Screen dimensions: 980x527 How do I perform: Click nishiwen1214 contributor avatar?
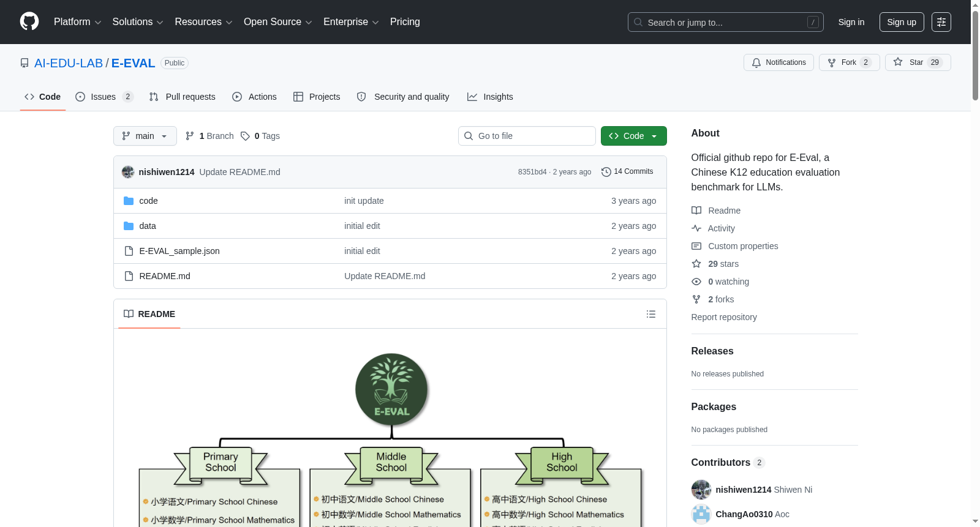[x=701, y=490]
